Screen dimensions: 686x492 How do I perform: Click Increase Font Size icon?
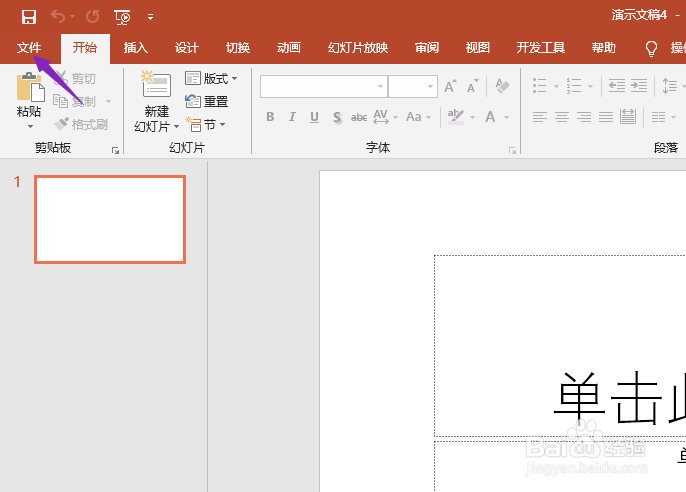click(x=450, y=86)
